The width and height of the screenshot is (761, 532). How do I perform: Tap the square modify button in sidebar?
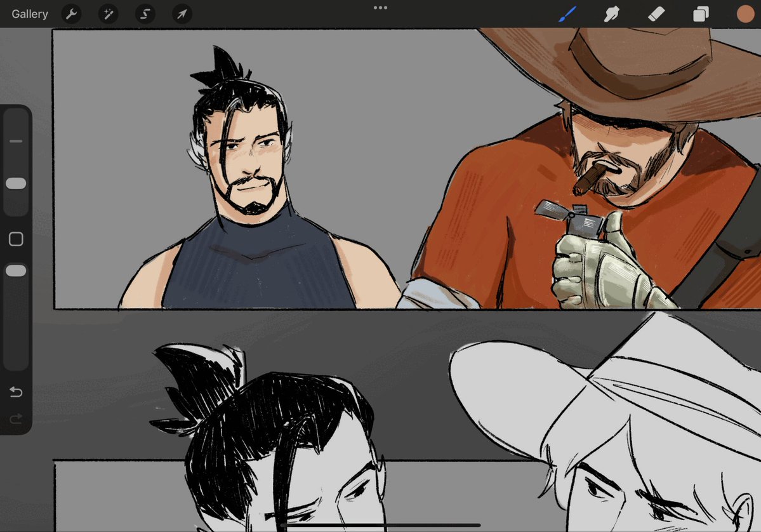pyautogui.click(x=16, y=239)
